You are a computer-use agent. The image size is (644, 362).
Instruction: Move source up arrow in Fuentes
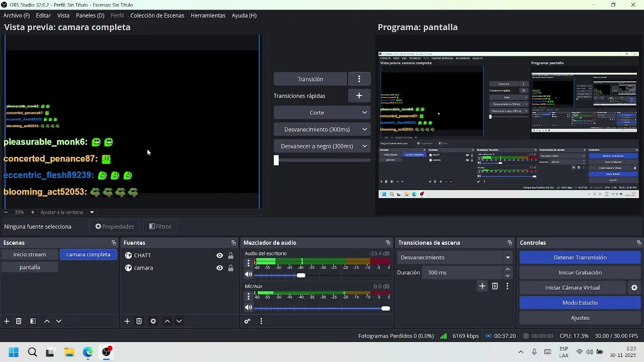[x=167, y=321]
